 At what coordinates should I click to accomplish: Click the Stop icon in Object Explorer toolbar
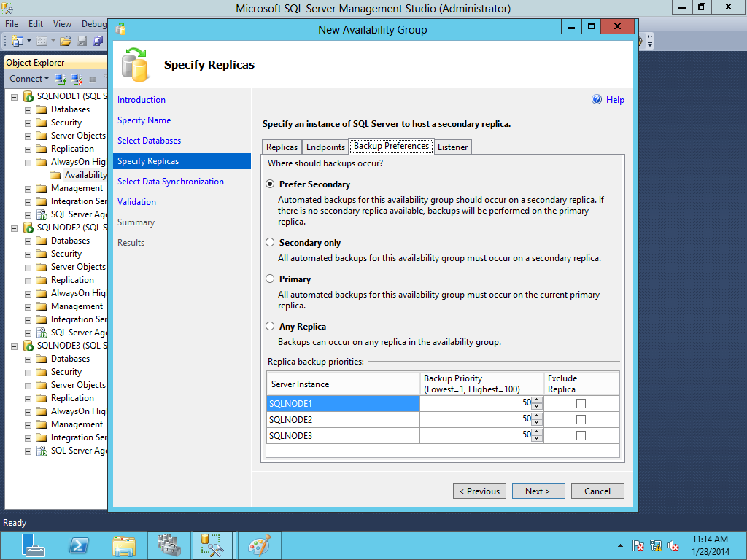click(x=93, y=79)
